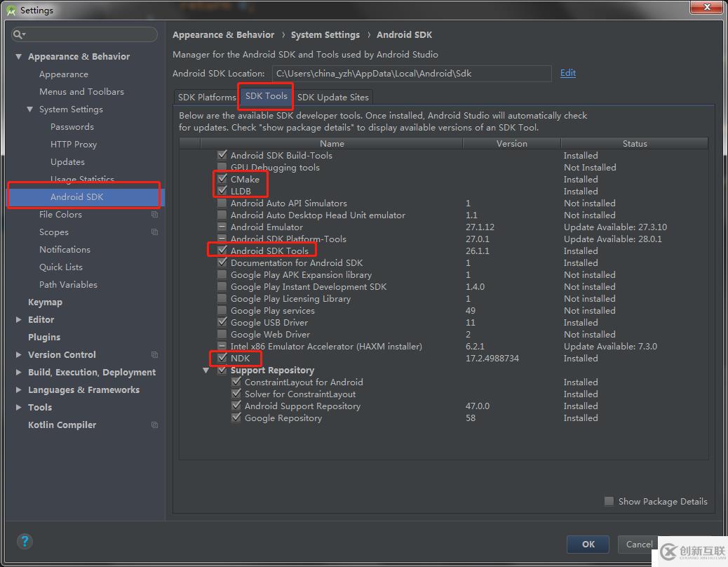Click the Edit link for SDK location
728x567 pixels.
coord(568,73)
